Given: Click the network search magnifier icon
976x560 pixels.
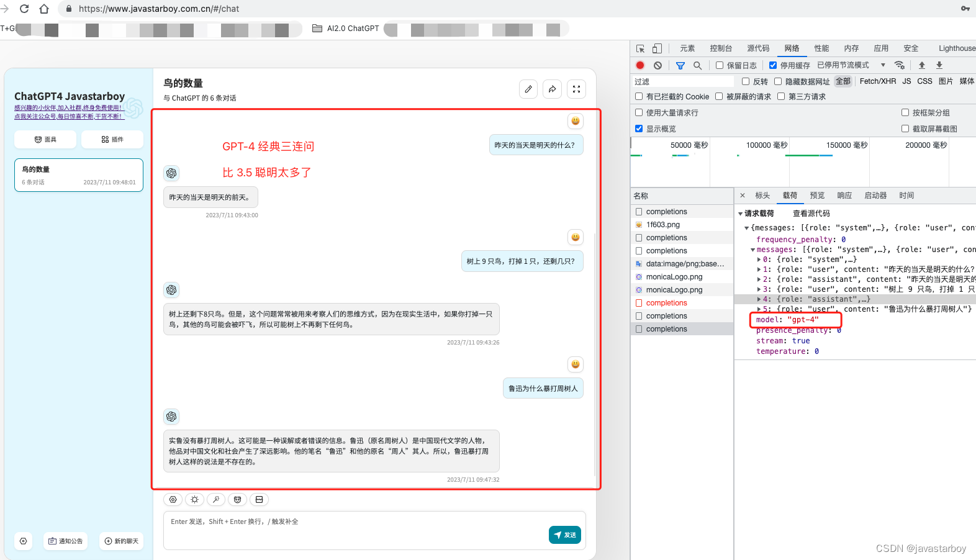Looking at the screenshot, I should (697, 65).
